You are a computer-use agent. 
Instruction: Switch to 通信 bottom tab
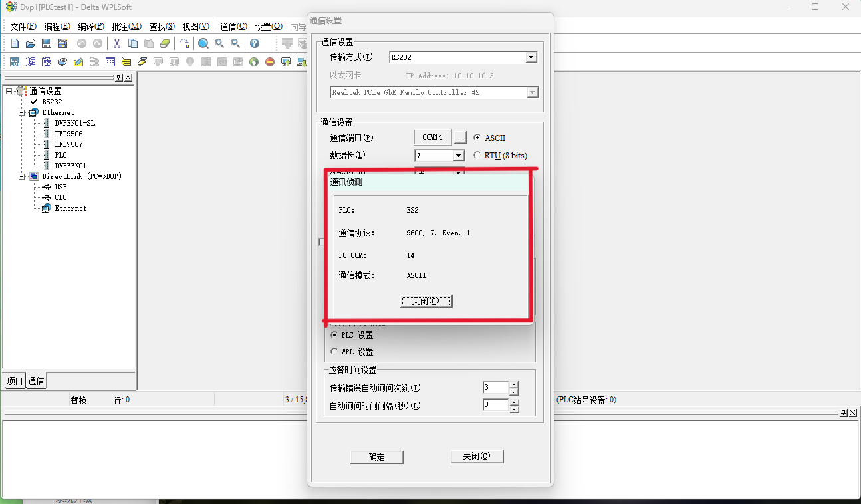tap(36, 381)
